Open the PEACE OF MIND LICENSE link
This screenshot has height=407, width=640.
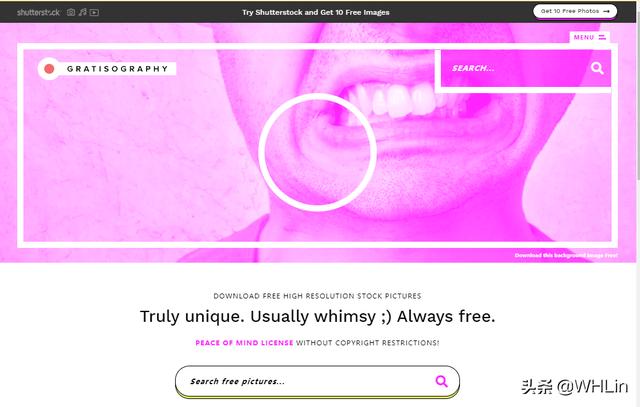click(244, 343)
